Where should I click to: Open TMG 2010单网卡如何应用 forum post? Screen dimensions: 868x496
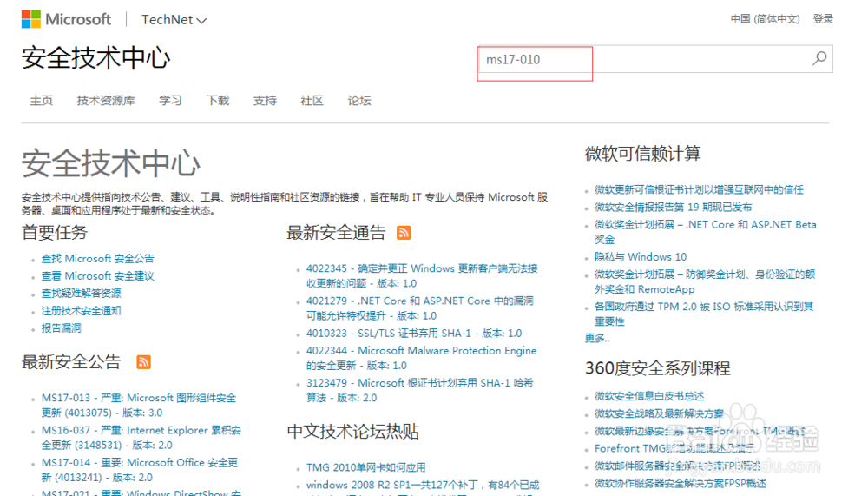366,467
